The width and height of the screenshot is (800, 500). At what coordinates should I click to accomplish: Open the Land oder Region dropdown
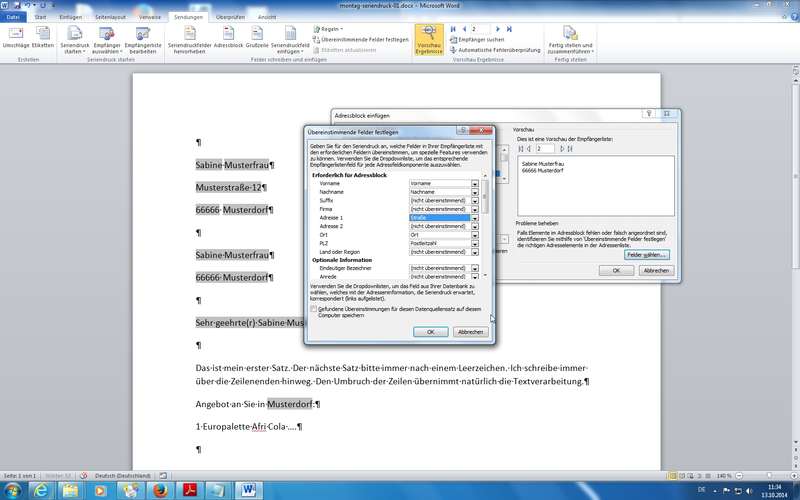point(474,252)
